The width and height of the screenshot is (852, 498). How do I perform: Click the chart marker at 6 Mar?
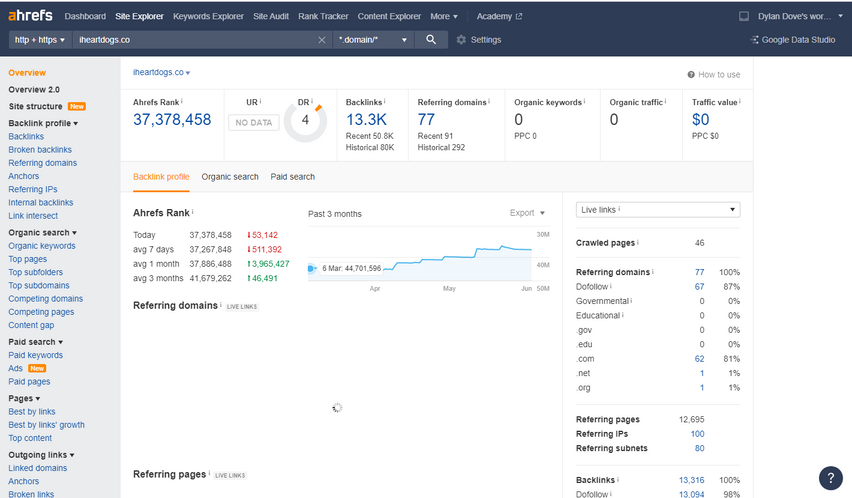311,268
